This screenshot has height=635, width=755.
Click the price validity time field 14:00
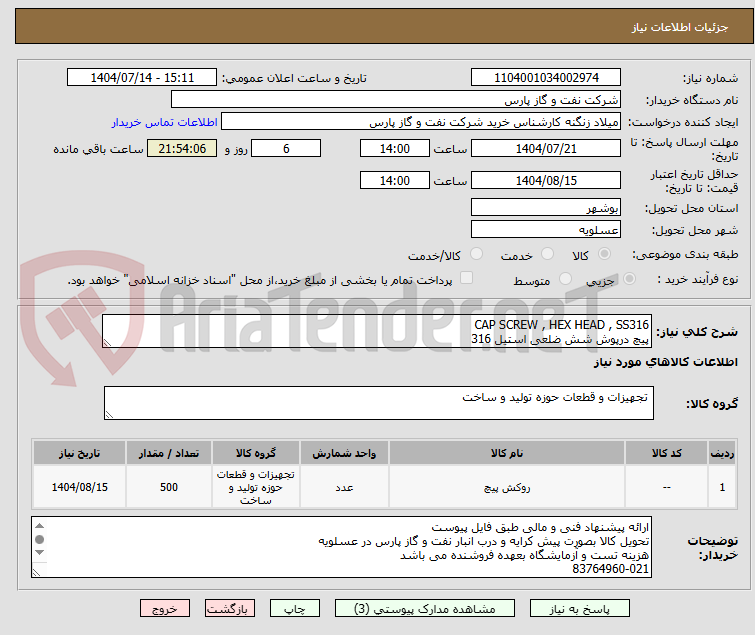click(394, 180)
